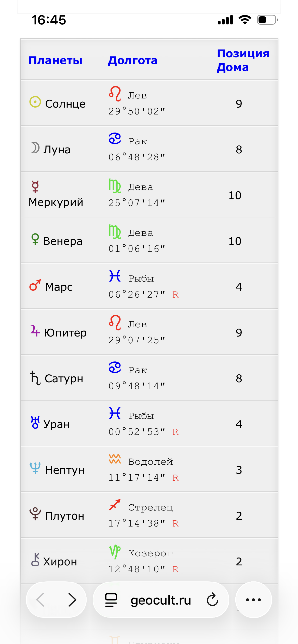Tap the Сатурн longitude 09°48'14"

[137, 386]
